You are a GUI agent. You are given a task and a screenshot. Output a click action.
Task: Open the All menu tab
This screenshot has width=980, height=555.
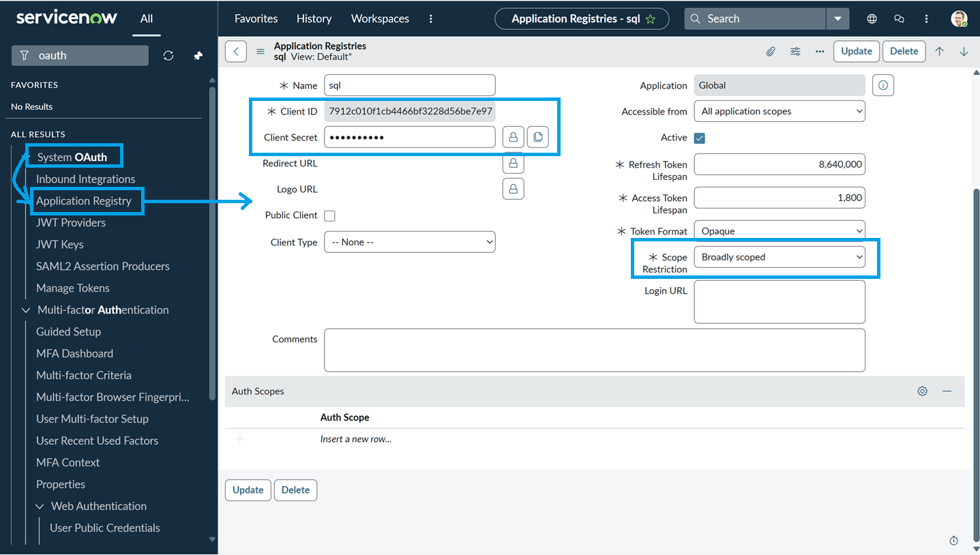coord(147,19)
